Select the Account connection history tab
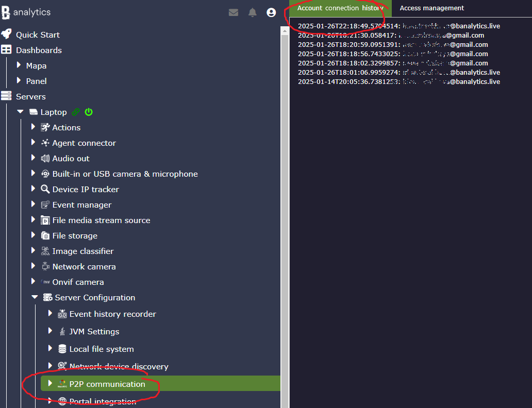532x408 pixels. (x=340, y=8)
